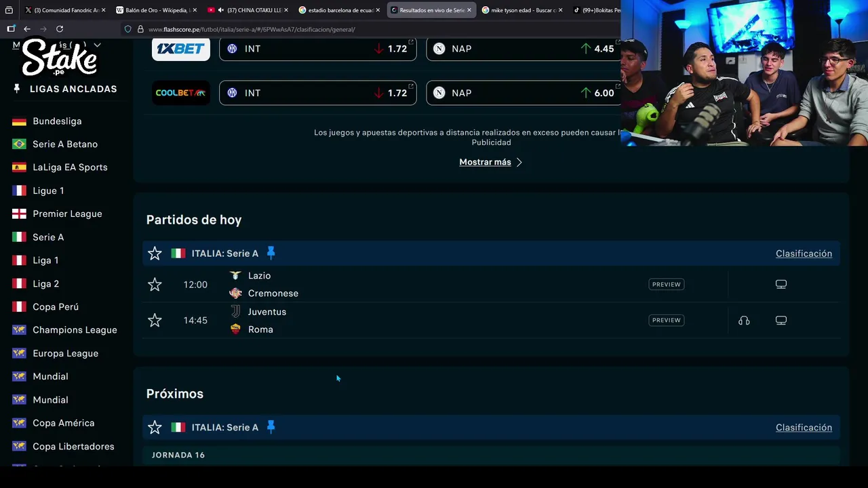Screen dimensions: 868x488
Task: Click the Roma club crest
Action: click(x=235, y=329)
